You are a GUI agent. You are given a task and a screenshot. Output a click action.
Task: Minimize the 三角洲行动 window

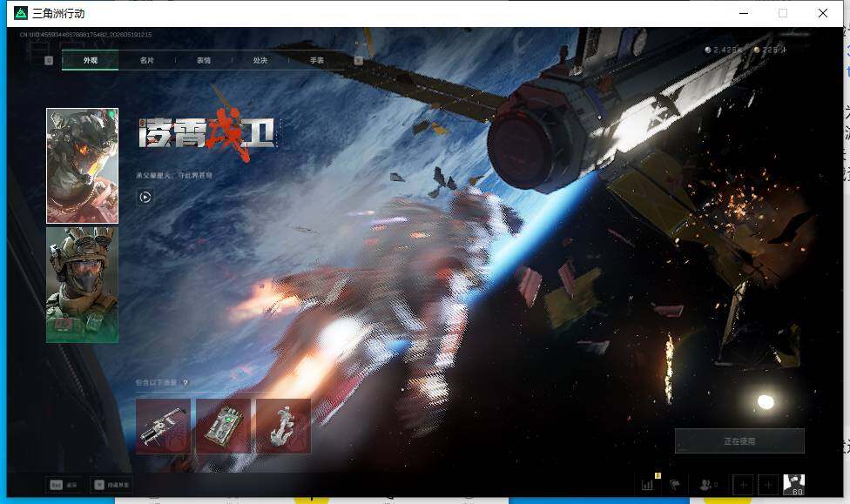pos(744,13)
